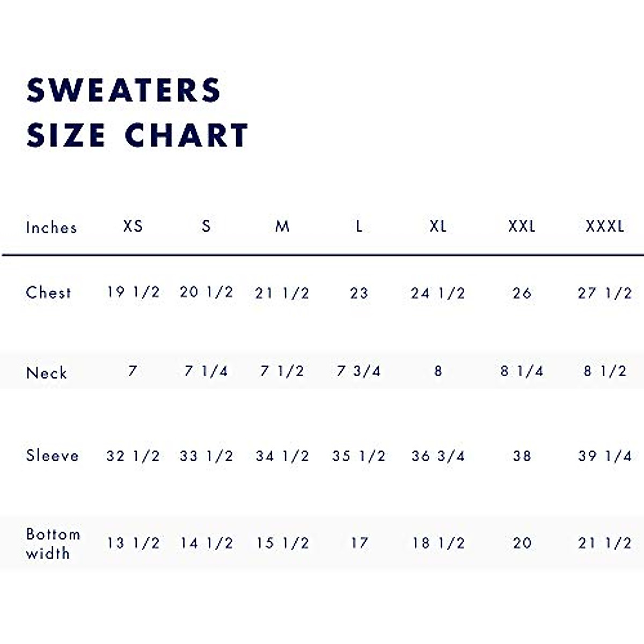Click the L size column header

pos(359,226)
